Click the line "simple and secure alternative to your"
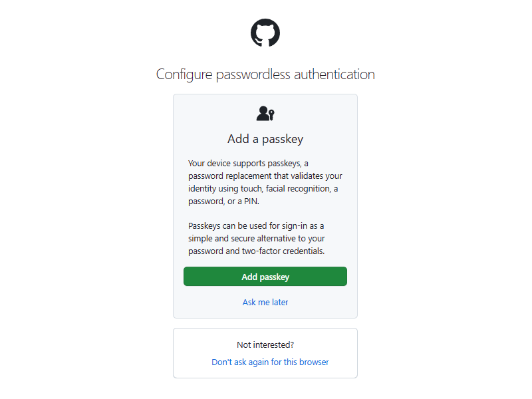The height and width of the screenshot is (399, 532). tap(256, 238)
